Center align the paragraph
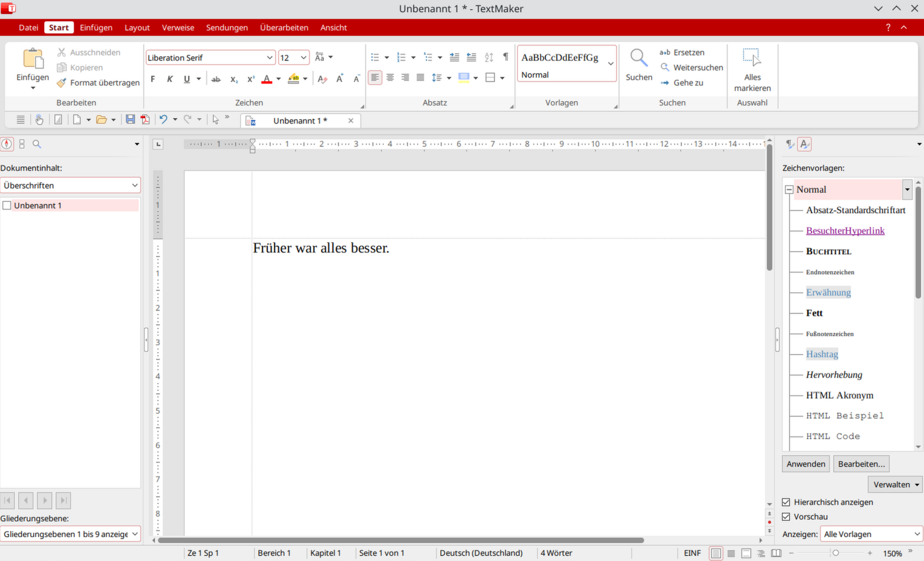924x561 pixels. click(x=390, y=77)
